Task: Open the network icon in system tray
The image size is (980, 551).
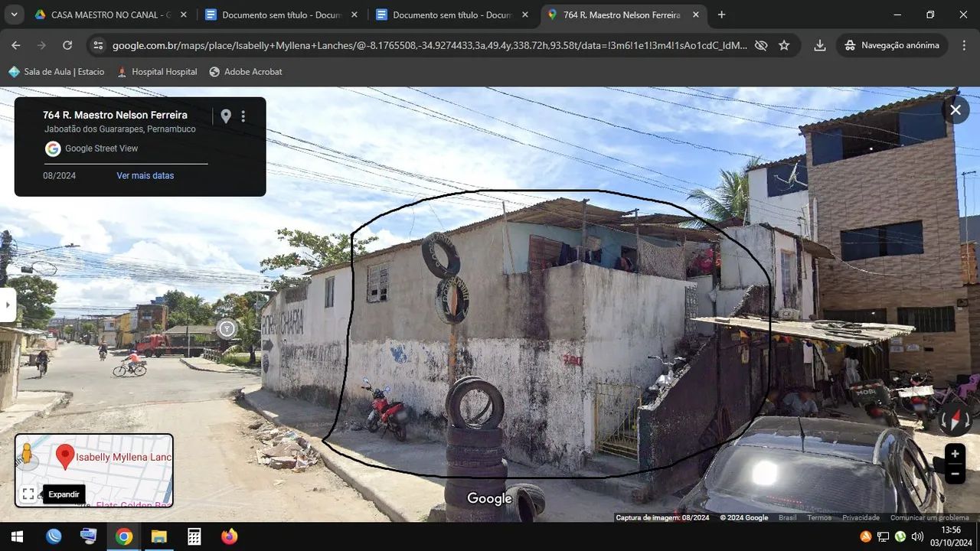Action: [x=883, y=536]
